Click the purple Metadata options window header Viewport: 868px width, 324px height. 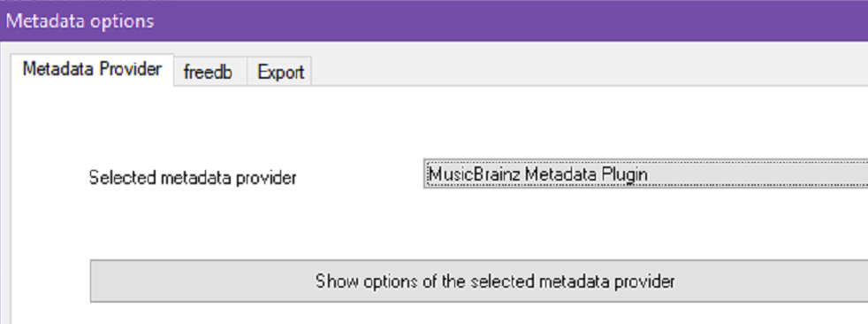434,21
